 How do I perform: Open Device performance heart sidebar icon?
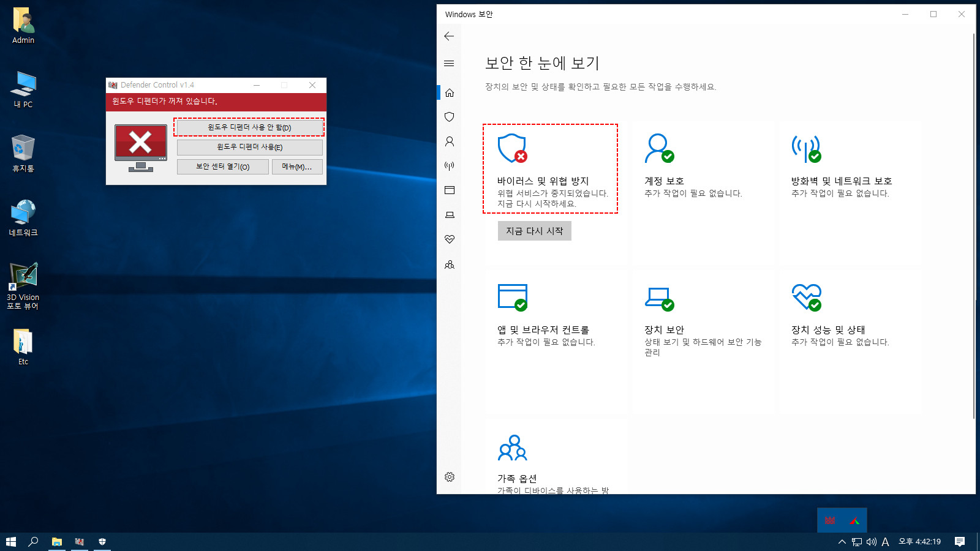(x=450, y=239)
